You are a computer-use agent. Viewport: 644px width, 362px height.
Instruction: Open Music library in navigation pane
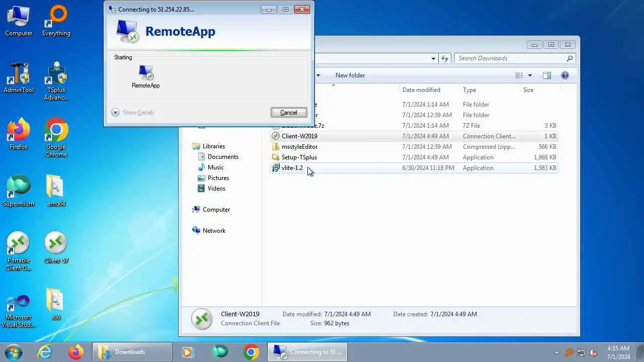[x=215, y=167]
